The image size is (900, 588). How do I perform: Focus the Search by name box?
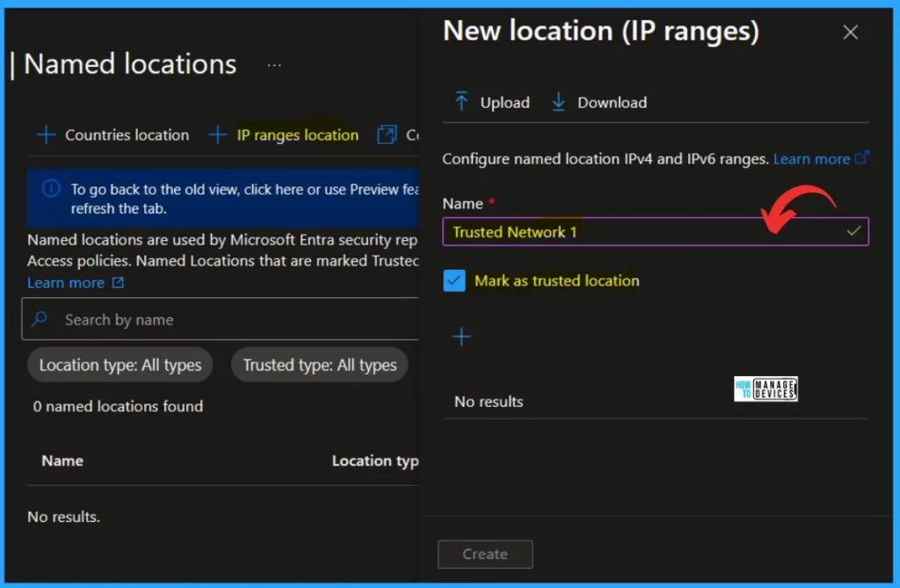click(221, 319)
